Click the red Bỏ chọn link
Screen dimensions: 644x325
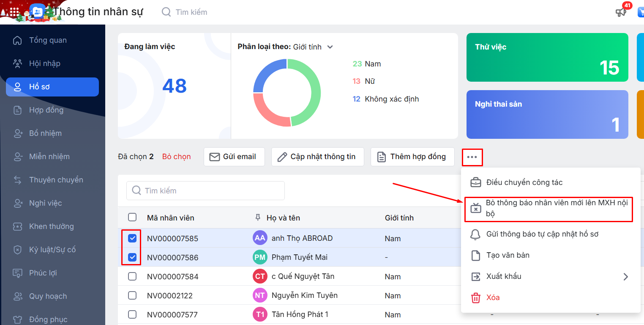click(x=176, y=157)
